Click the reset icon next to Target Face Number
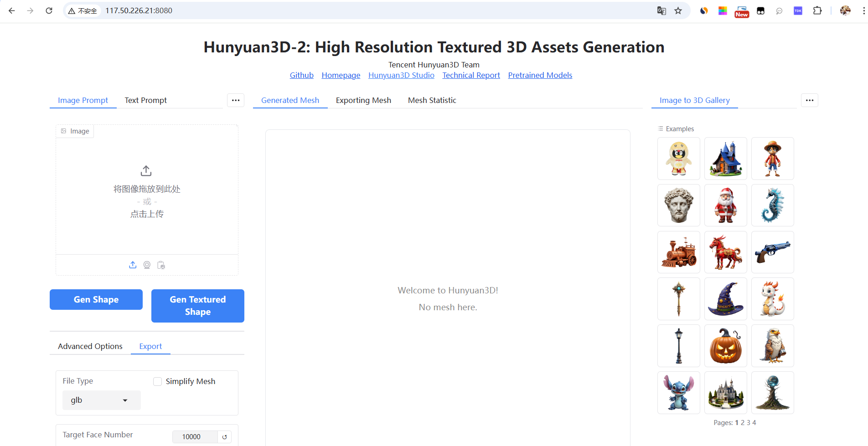 pos(225,437)
